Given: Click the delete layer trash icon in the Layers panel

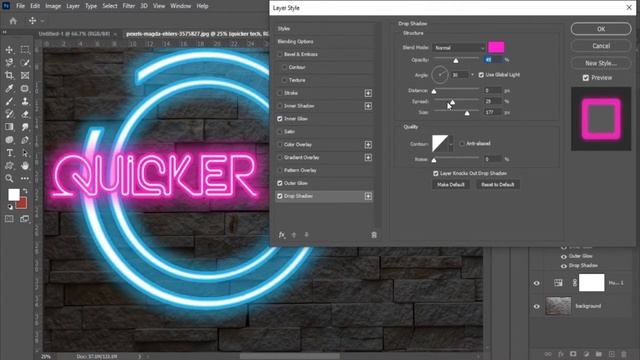Looking at the screenshot, I should tap(624, 354).
